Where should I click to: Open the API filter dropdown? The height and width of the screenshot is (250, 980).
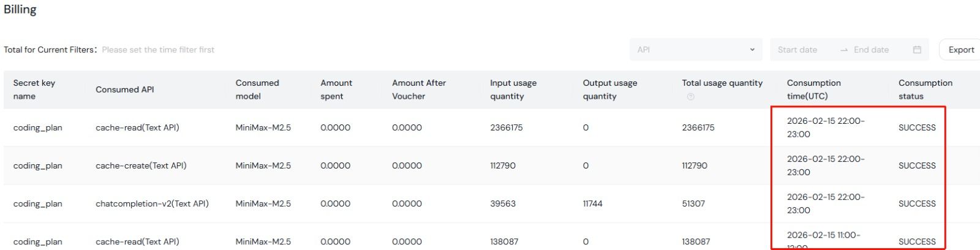695,50
